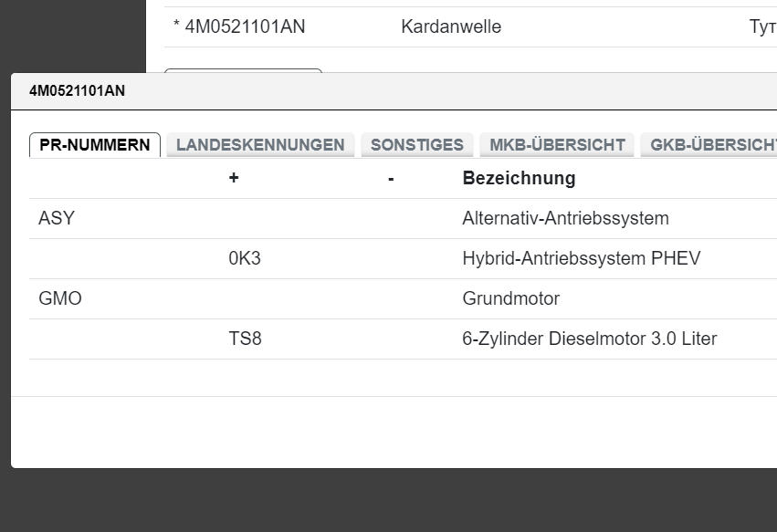Select the GMO family row label
Screen dimensions: 777x532
pos(60,299)
